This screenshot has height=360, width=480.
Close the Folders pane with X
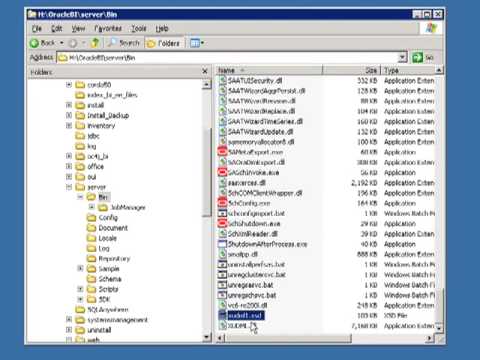[205, 71]
